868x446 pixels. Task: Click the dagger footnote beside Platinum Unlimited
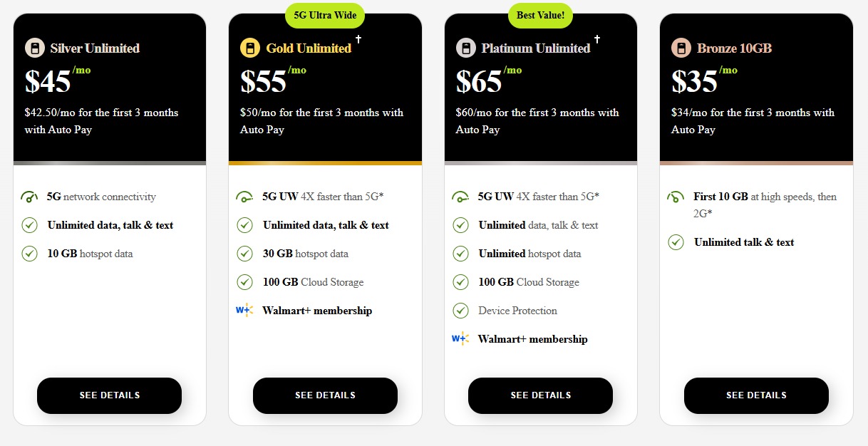597,40
